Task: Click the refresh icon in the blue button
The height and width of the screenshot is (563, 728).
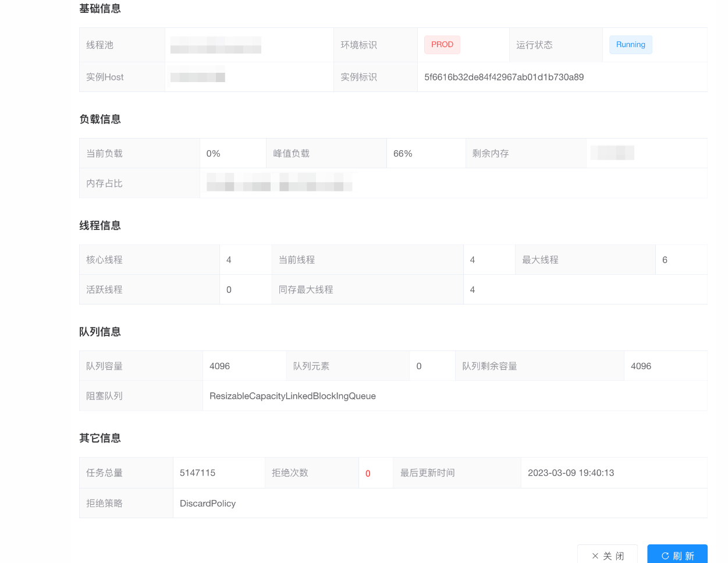Action: point(665,556)
